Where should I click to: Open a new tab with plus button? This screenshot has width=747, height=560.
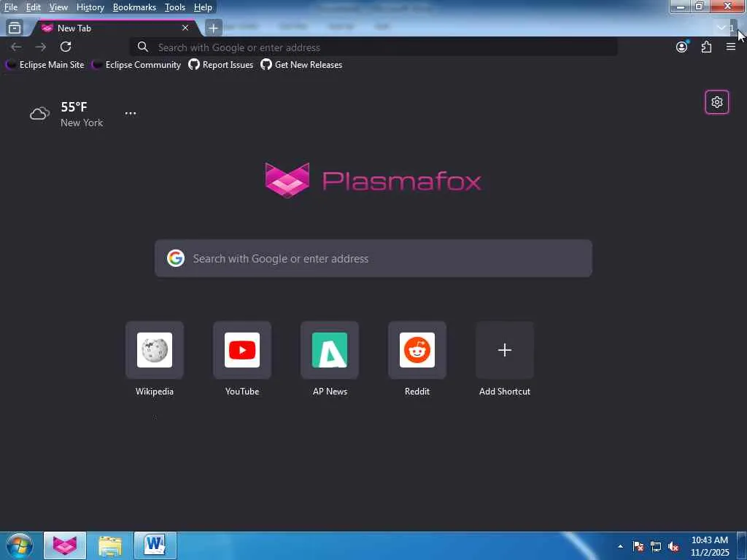click(213, 28)
